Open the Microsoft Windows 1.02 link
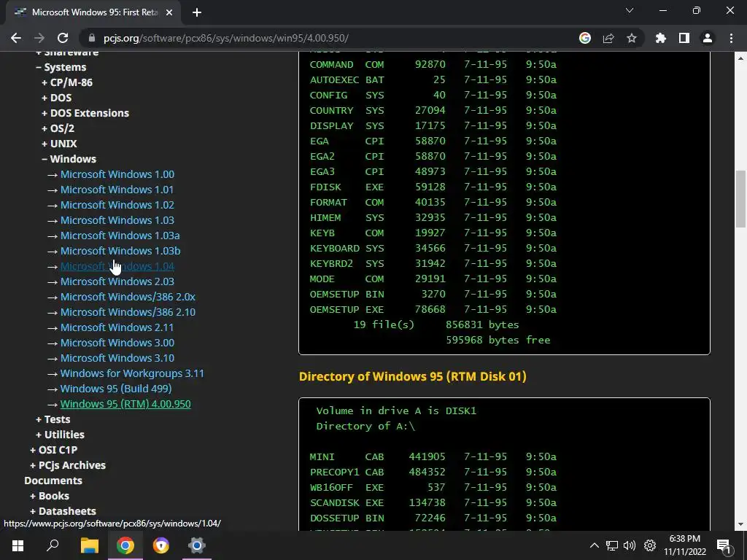This screenshot has width=747, height=560. pos(117,205)
